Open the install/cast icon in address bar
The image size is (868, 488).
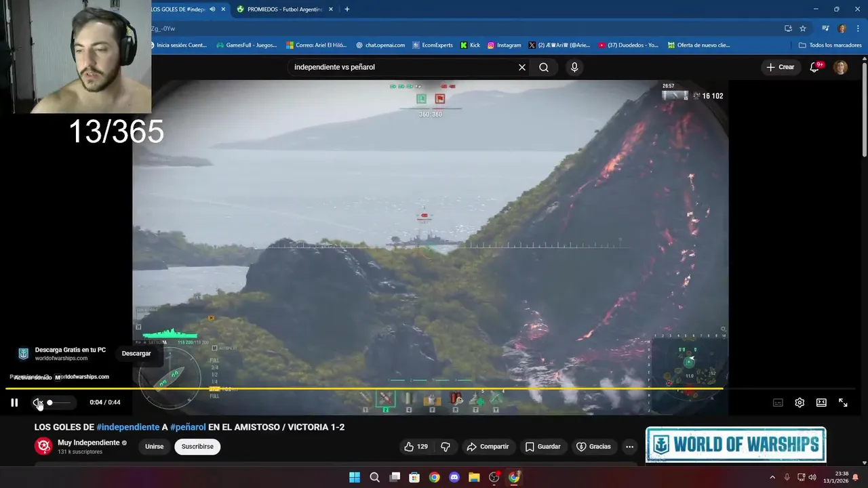click(x=788, y=28)
